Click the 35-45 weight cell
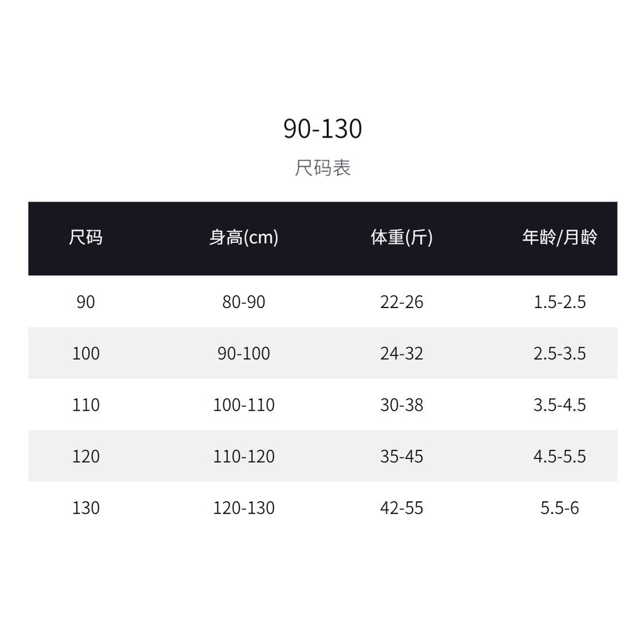Screen dimensions: 644x644 (402, 457)
